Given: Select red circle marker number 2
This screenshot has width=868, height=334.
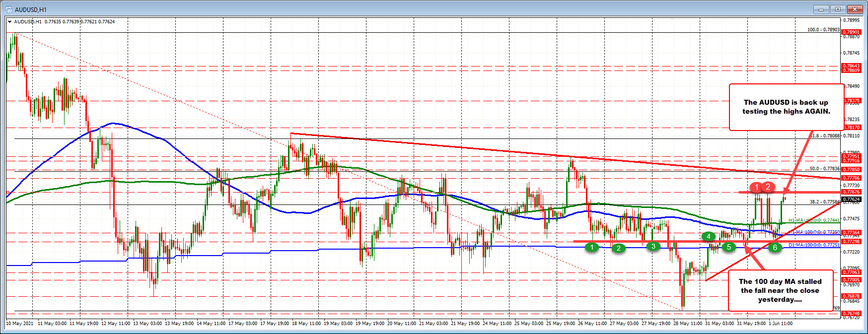Looking at the screenshot, I should pos(768,187).
